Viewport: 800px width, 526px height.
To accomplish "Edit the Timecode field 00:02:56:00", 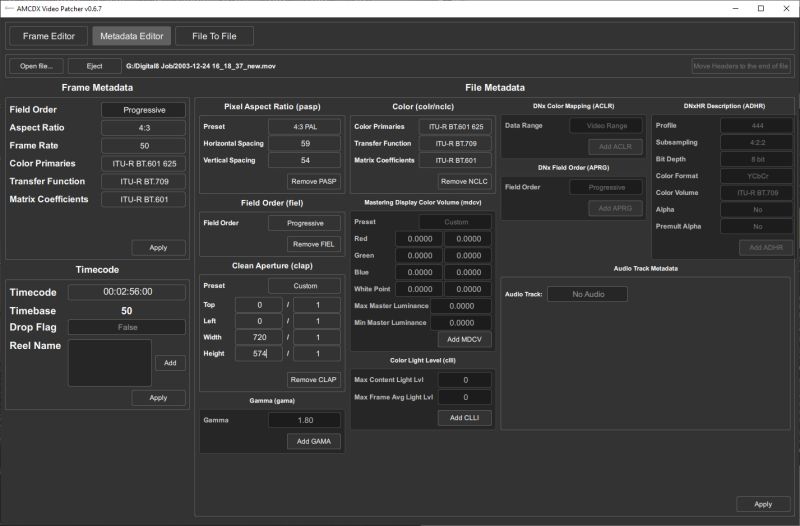I will [127, 292].
